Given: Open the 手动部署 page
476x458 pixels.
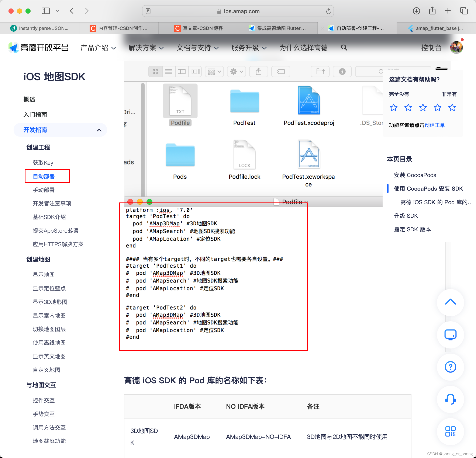Looking at the screenshot, I should tap(44, 190).
